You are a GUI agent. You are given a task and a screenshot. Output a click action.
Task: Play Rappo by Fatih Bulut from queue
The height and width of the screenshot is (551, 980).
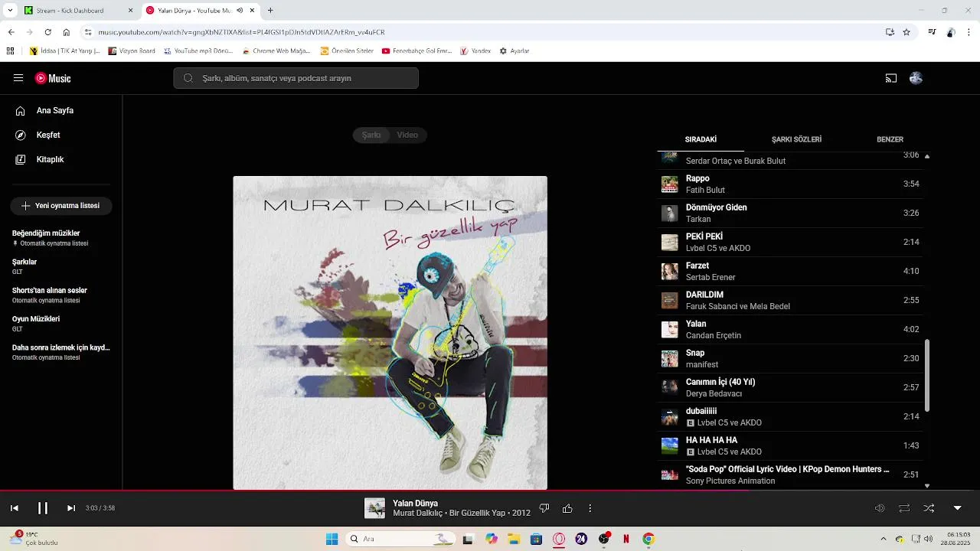(790, 184)
